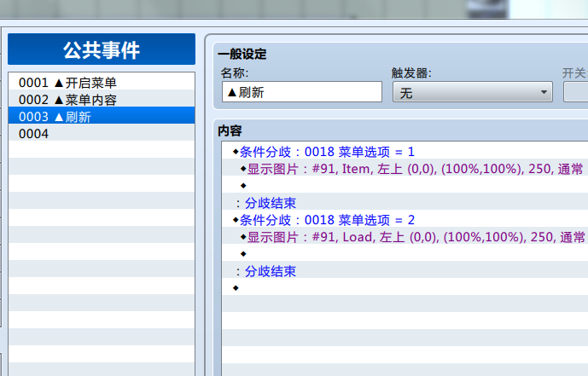Screen dimensions: 588x376
Task: Open the 触发器 trigger dropdown
Action: point(473,92)
